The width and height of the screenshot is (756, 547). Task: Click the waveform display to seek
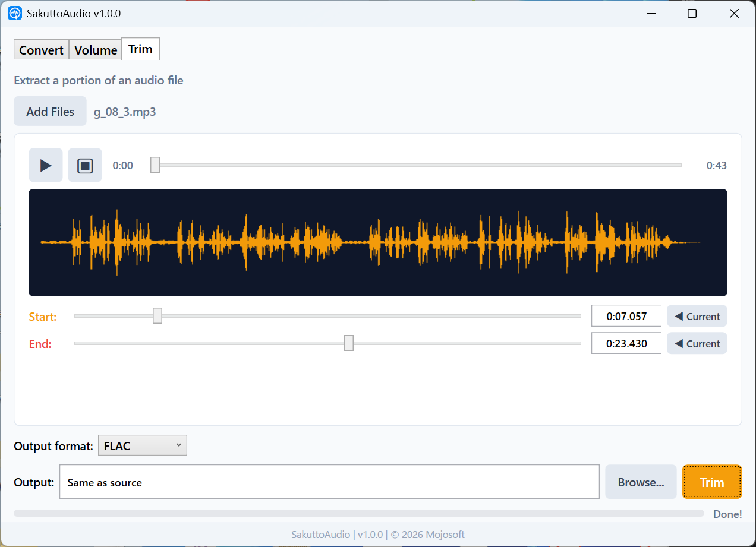pos(378,242)
